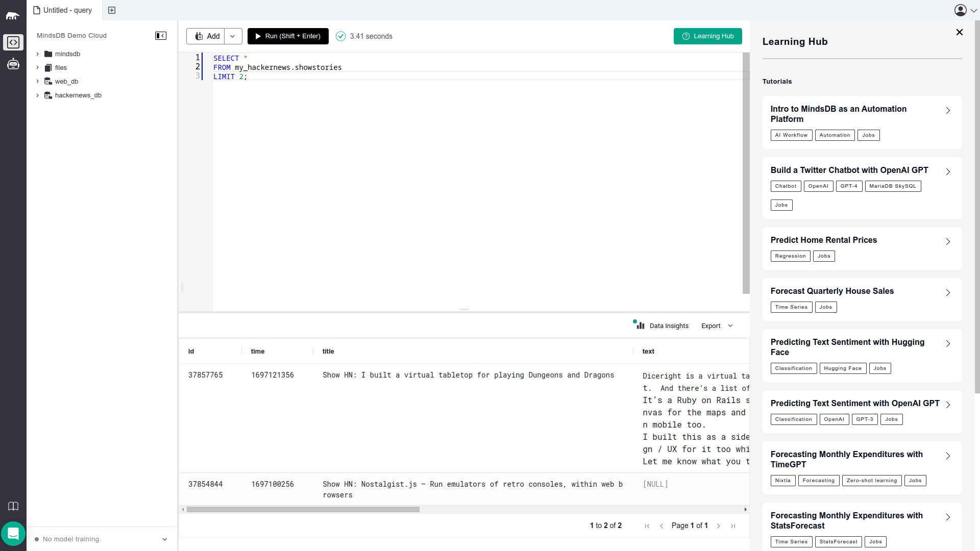Click the new query tab plus icon
The image size is (980, 551).
(x=112, y=10)
